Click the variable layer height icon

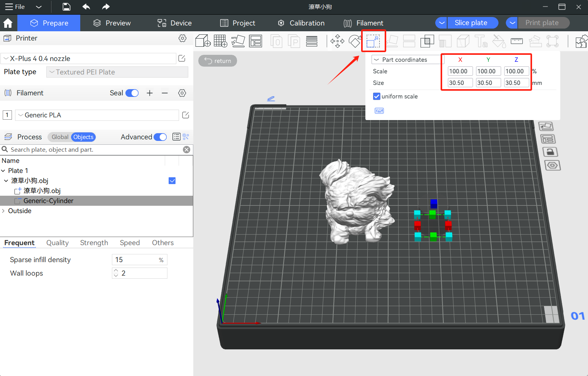[x=312, y=41]
